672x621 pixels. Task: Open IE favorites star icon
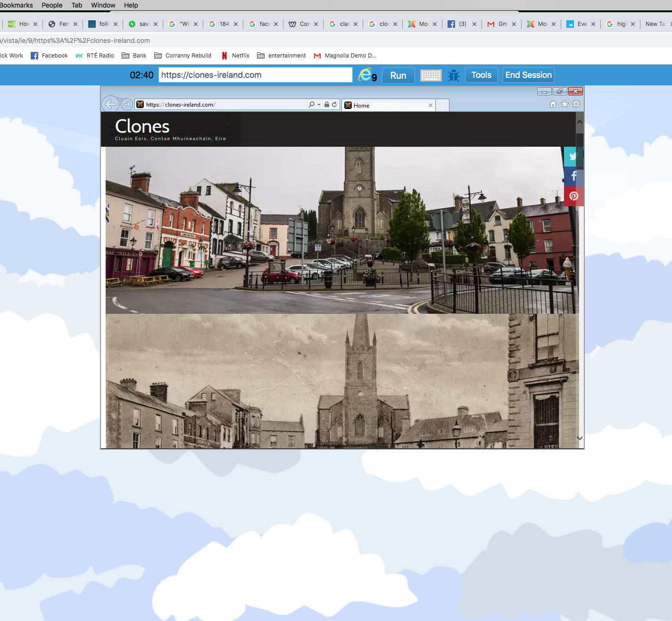564,104
